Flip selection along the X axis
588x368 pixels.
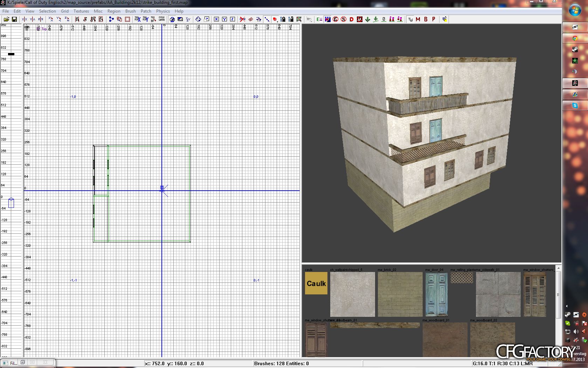pyautogui.click(x=25, y=19)
